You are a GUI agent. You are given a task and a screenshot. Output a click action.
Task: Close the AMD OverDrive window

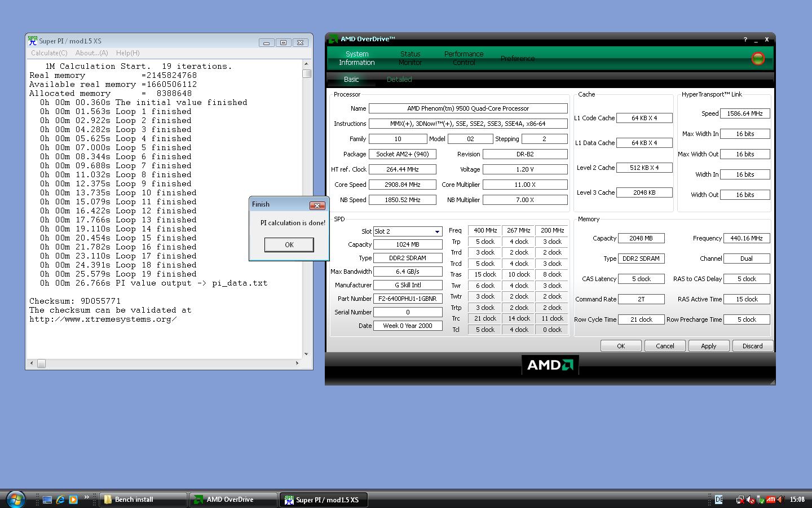[x=767, y=40]
